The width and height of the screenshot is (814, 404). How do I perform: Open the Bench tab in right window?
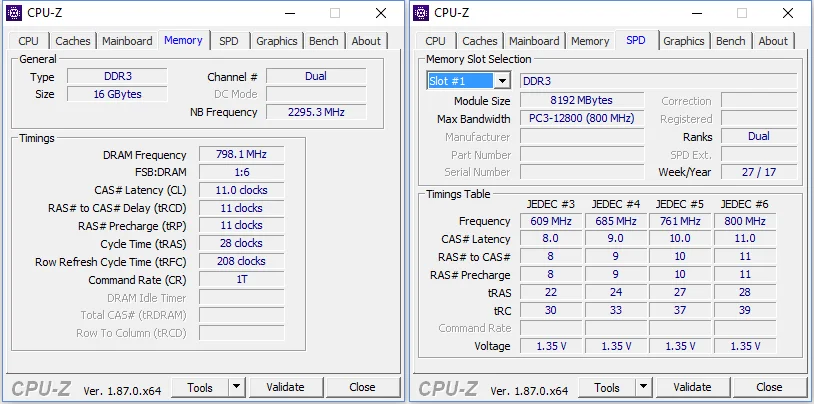[731, 41]
